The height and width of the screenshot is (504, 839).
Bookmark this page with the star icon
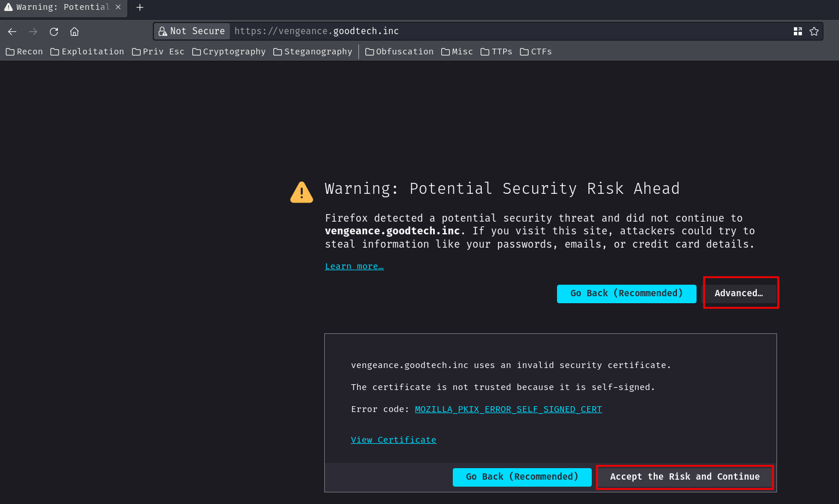(814, 31)
